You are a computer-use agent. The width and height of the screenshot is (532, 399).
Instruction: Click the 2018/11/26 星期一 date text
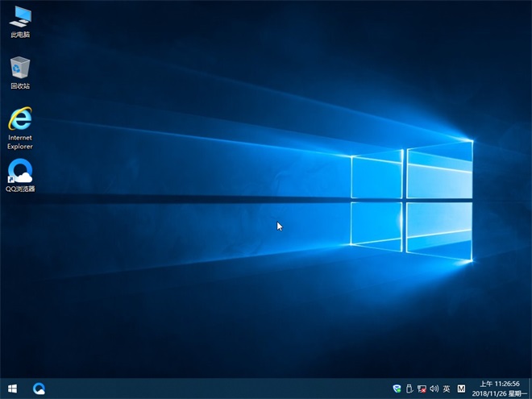click(498, 393)
